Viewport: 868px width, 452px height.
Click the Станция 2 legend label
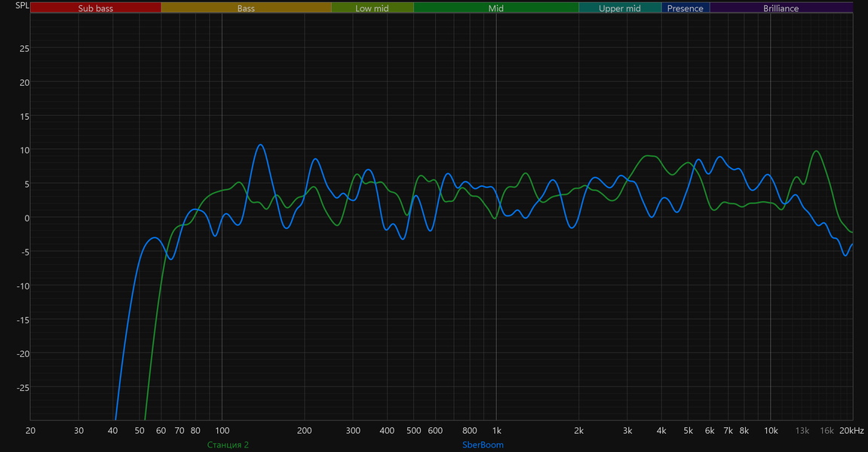(x=228, y=444)
